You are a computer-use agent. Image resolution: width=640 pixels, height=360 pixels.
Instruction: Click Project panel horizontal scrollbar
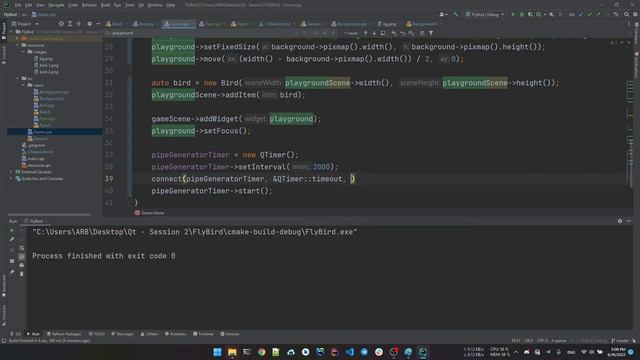(49, 214)
